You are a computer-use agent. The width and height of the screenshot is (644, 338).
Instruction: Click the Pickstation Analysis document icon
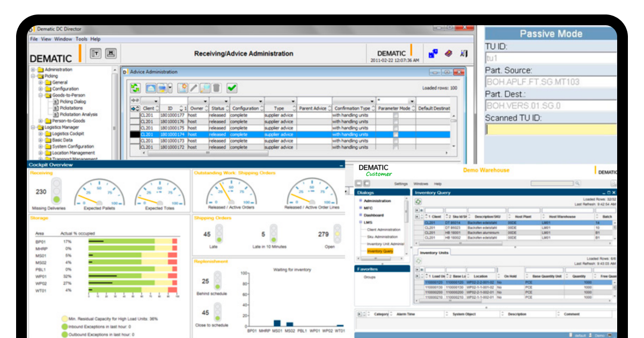point(55,114)
